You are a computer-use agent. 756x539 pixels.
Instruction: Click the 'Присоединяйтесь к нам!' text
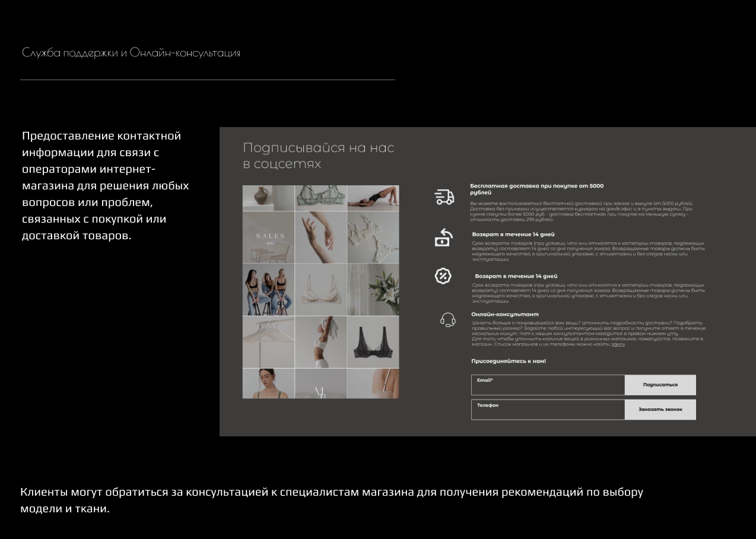[509, 361]
